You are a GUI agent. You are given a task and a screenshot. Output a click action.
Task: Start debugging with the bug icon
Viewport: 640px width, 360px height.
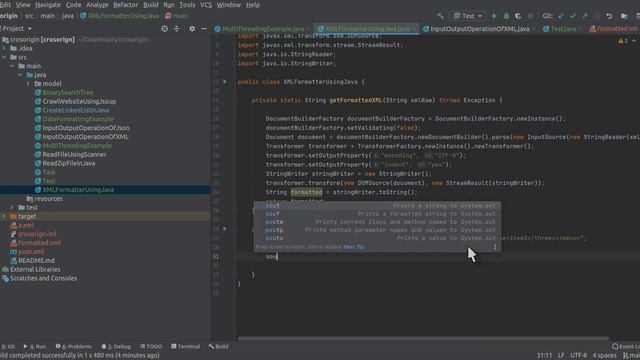click(x=506, y=16)
